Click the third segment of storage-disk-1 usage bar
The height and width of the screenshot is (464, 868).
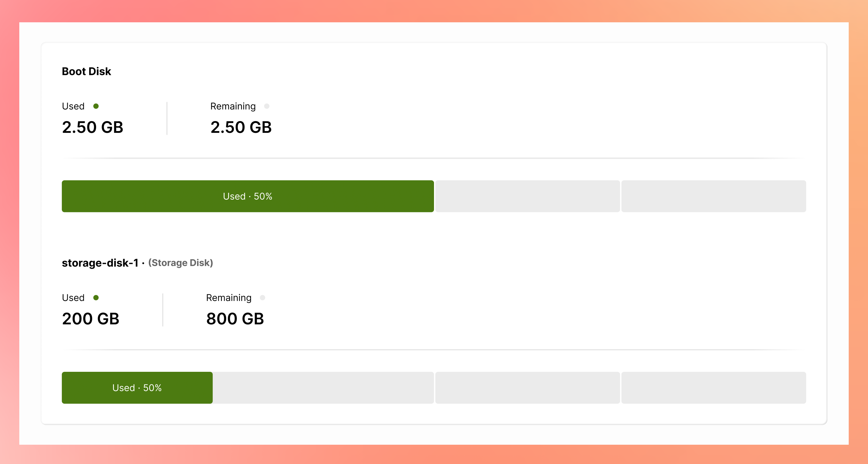click(527, 387)
